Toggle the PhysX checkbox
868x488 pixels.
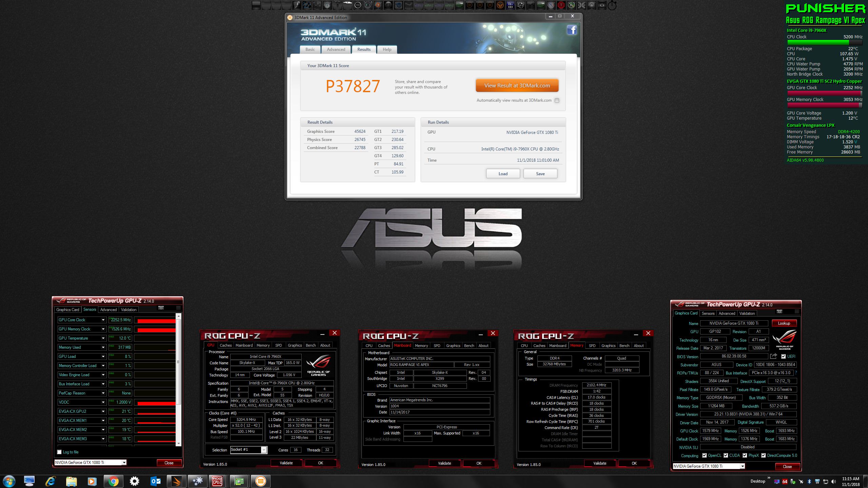point(745,455)
